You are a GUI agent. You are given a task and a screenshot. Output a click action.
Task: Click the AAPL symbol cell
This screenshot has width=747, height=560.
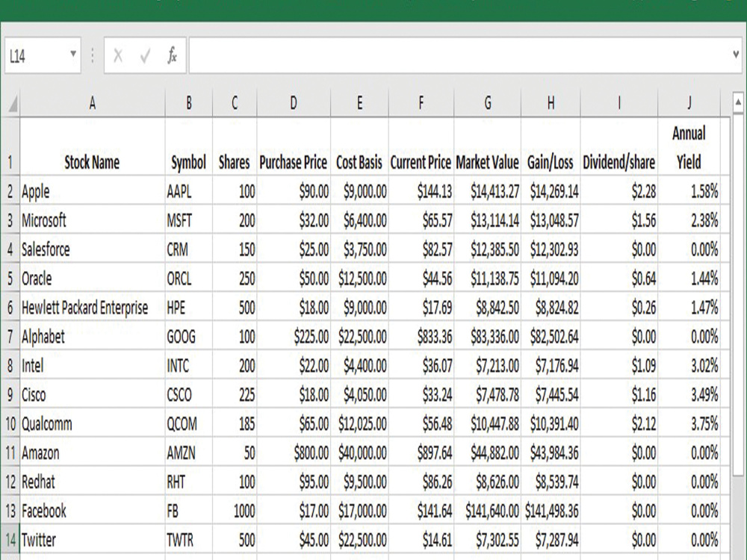click(x=189, y=191)
